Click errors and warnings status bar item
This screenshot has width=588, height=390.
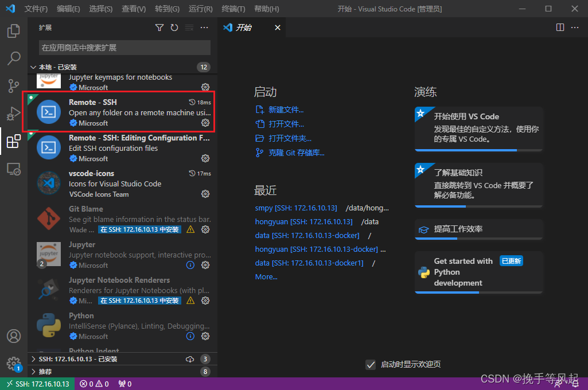point(94,384)
